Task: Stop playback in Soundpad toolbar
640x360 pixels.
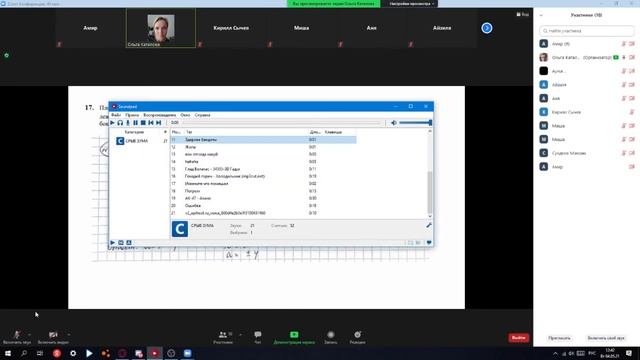Action: pos(143,122)
